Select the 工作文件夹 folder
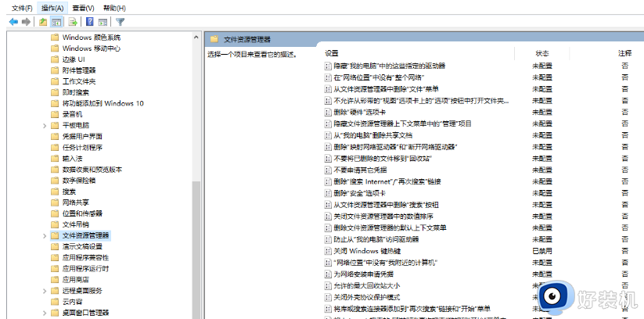Image resolution: width=644 pixels, height=319 pixels. [73, 81]
